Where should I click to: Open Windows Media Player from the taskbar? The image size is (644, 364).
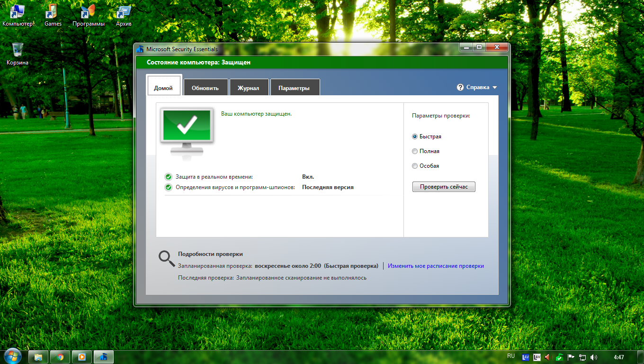tap(82, 357)
